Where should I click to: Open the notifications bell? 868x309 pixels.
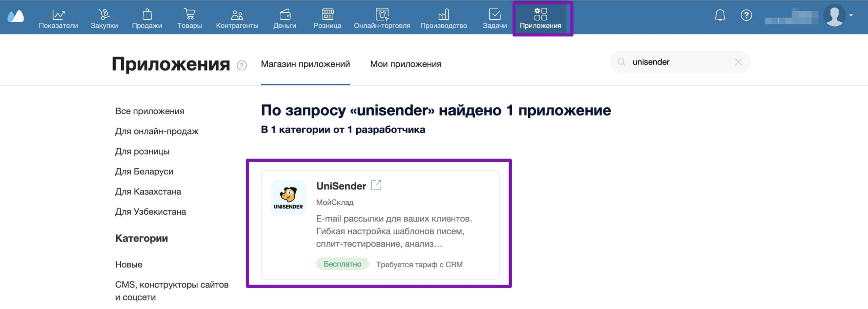tap(720, 15)
